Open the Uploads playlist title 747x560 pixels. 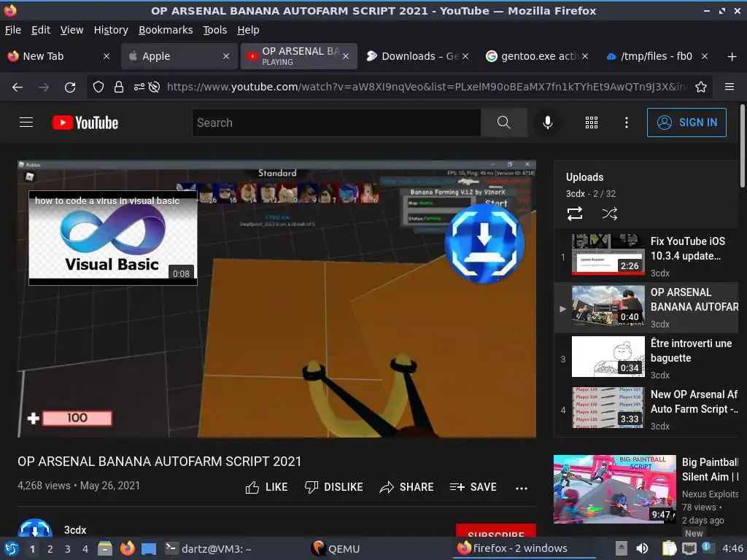[584, 177]
